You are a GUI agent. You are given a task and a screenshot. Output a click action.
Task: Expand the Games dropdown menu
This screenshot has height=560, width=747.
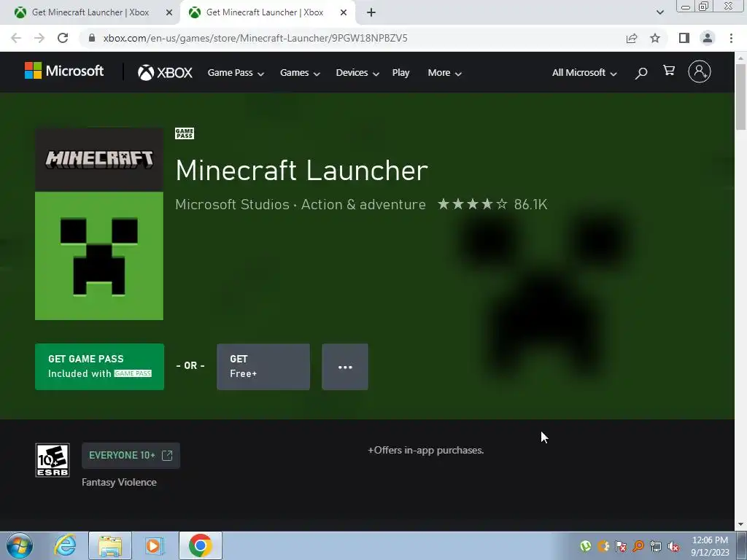(x=300, y=73)
